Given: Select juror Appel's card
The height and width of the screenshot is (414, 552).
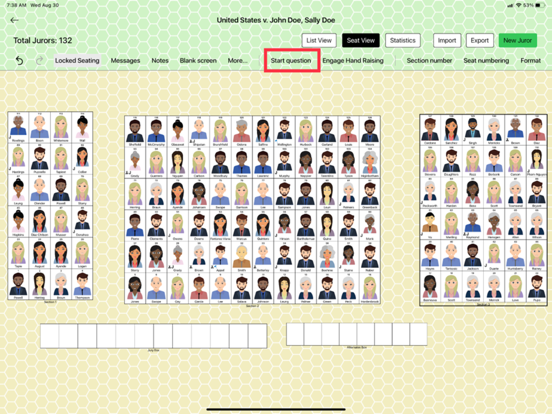Looking at the screenshot, I should tap(220, 257).
